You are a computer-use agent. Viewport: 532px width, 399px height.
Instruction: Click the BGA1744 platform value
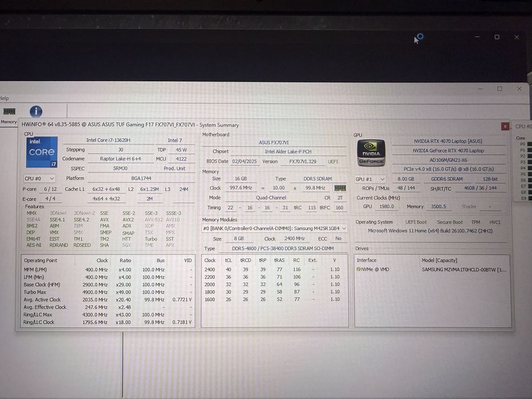point(141,178)
